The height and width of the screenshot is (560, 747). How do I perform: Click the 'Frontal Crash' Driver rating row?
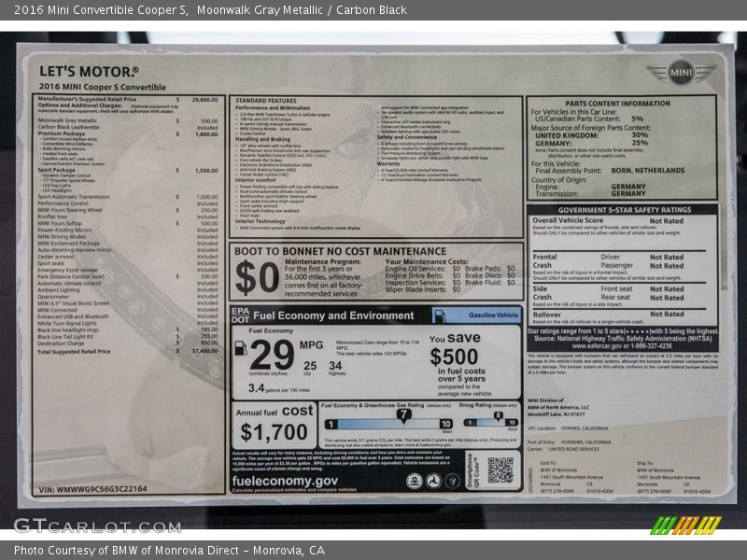tap(608, 258)
